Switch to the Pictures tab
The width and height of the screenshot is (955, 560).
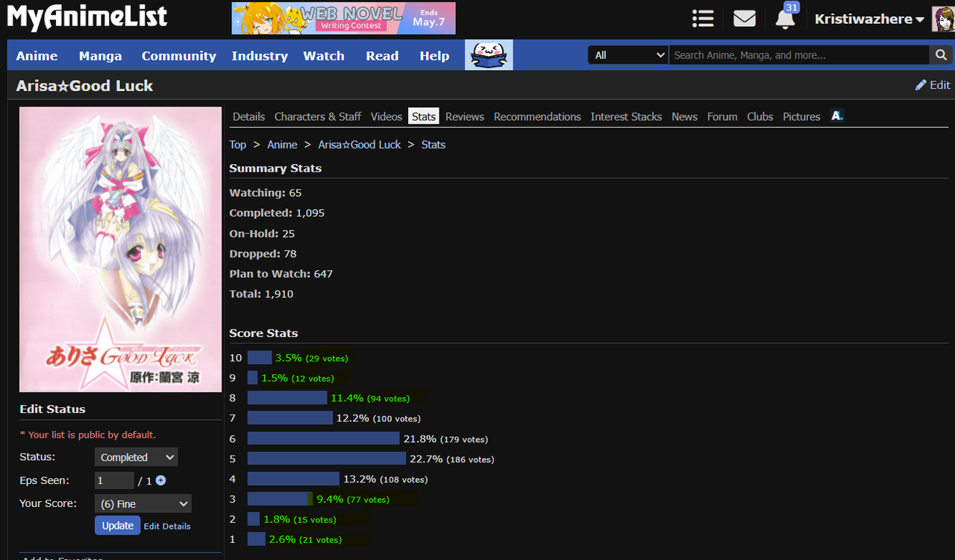pos(801,116)
